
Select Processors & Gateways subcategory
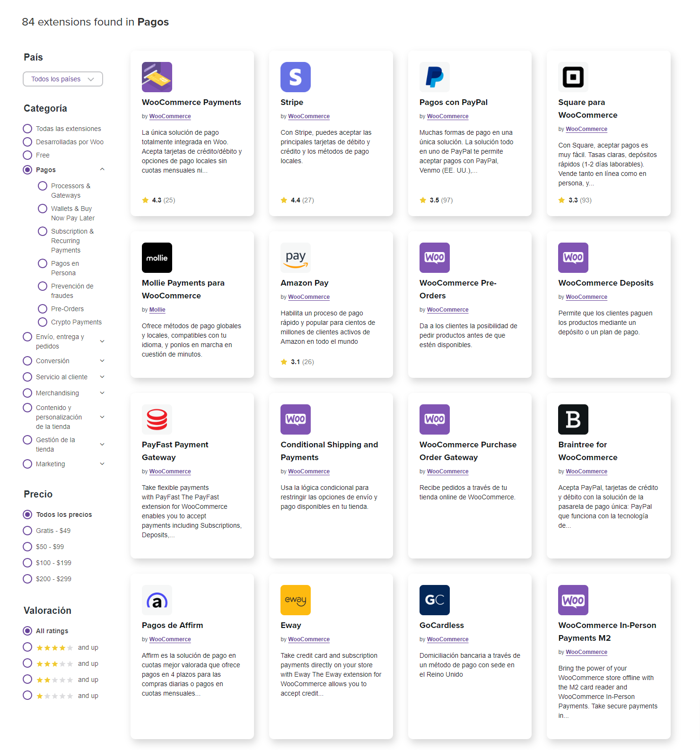[43, 186]
